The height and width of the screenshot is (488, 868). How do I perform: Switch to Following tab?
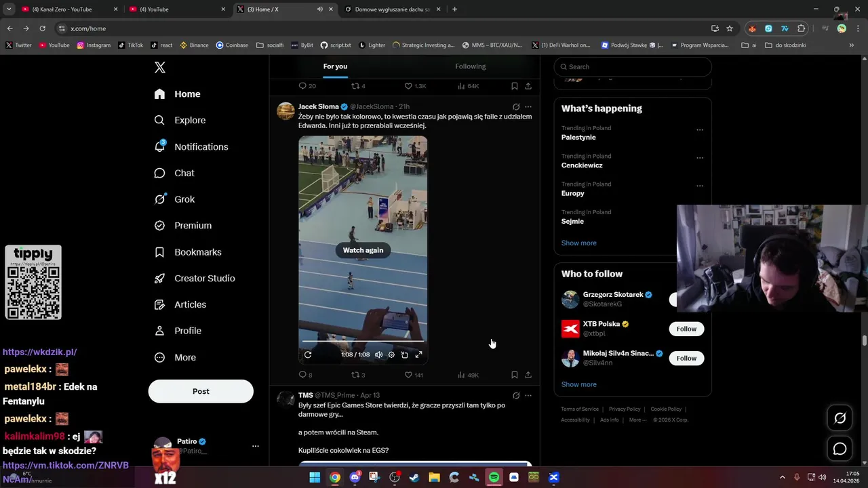coord(471,66)
